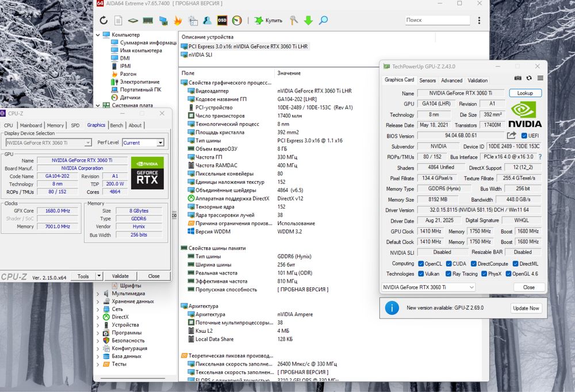The image size is (575, 392).
Task: Collapse the Системная плата tree node arrow
Action: tap(98, 105)
